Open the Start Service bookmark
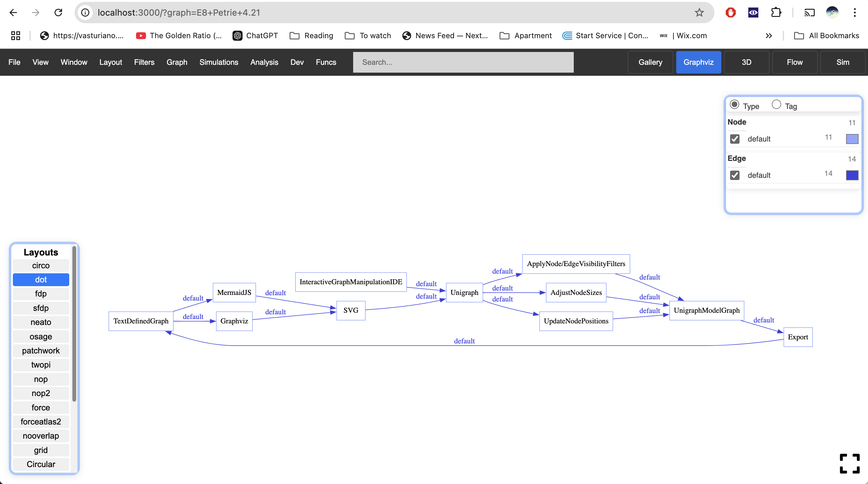The image size is (868, 484). [x=605, y=36]
